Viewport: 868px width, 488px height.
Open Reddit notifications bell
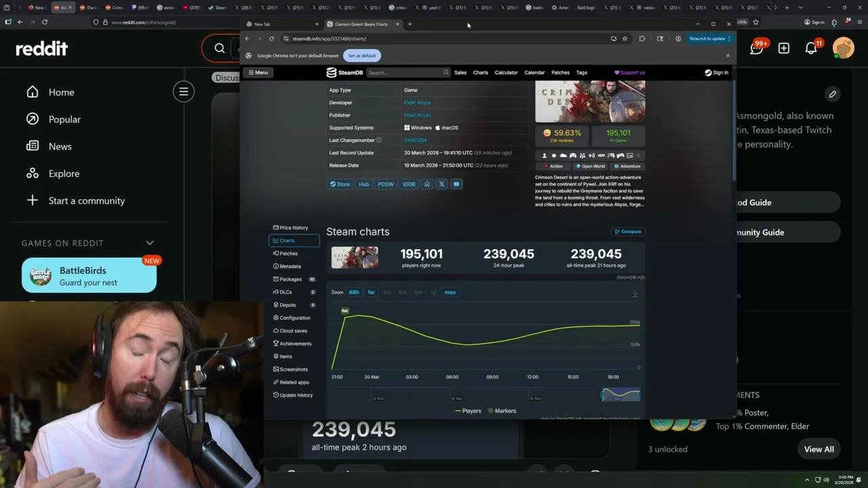pyautogui.click(x=811, y=48)
